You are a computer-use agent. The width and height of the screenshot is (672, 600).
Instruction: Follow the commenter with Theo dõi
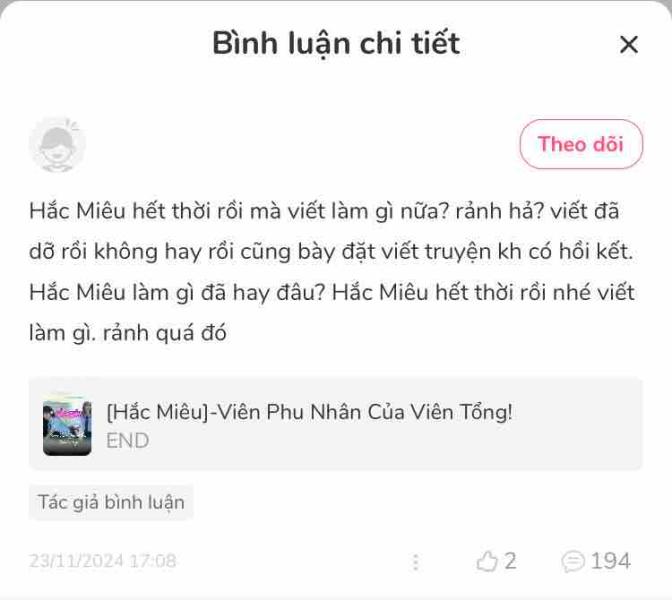581,144
